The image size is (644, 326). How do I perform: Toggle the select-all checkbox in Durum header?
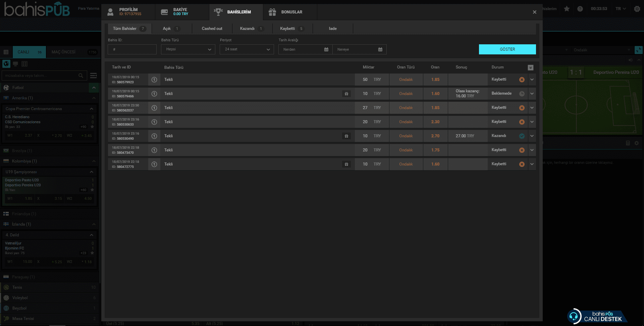(531, 67)
